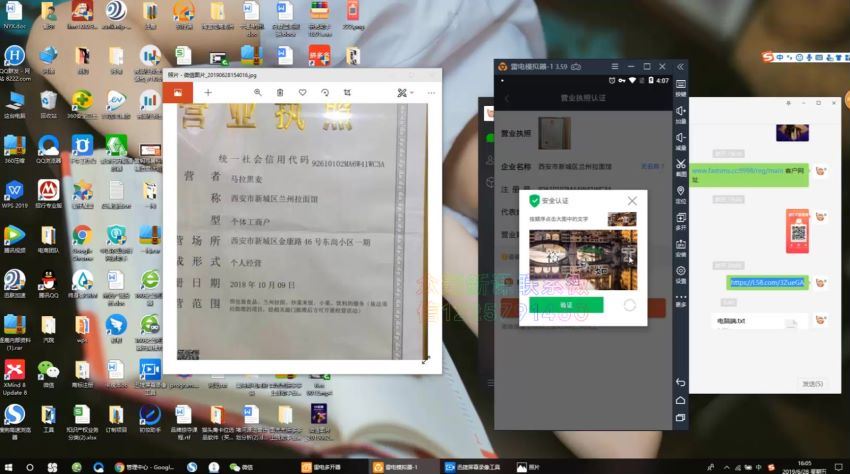
Task: Click the green verify button in dialog
Action: coord(566,304)
